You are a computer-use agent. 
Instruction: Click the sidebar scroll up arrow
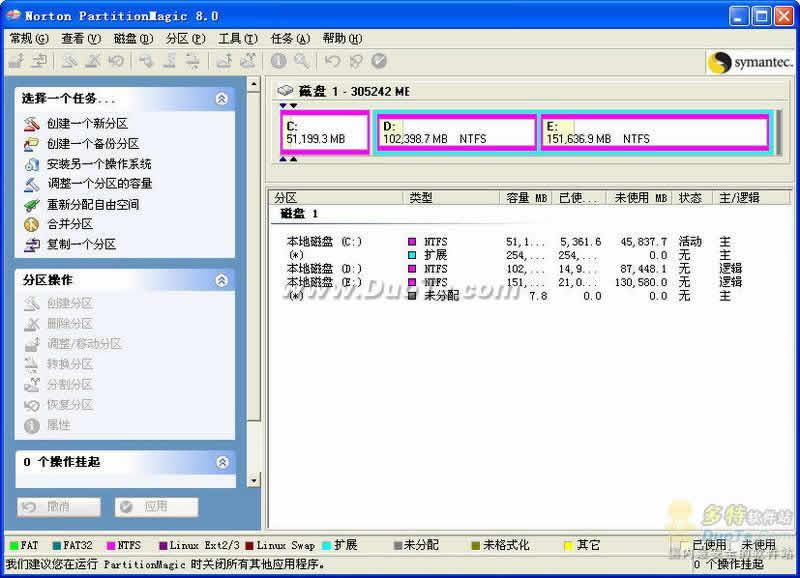click(x=254, y=84)
